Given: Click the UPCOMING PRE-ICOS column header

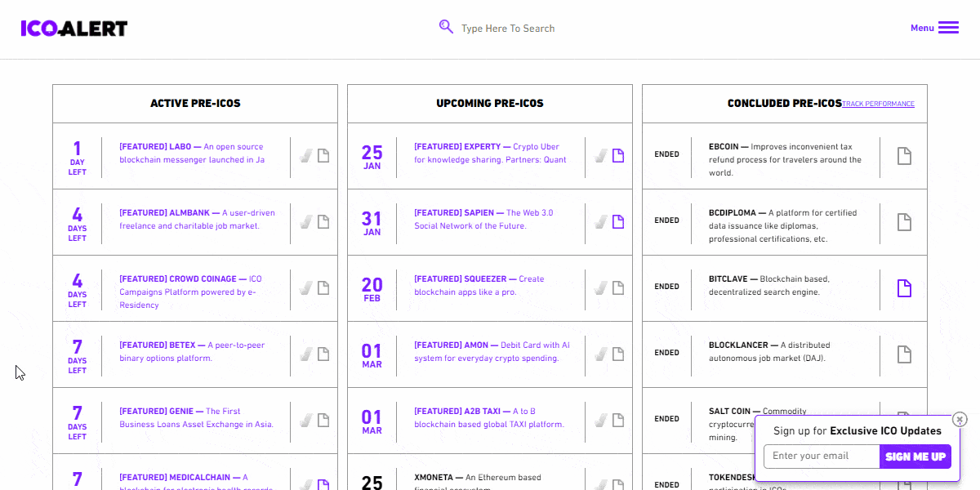Looking at the screenshot, I should pyautogui.click(x=490, y=104).
